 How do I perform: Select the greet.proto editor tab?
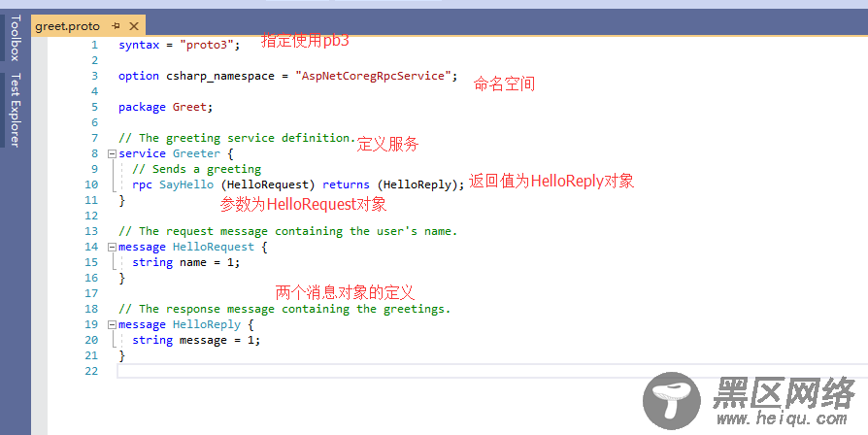[x=67, y=26]
